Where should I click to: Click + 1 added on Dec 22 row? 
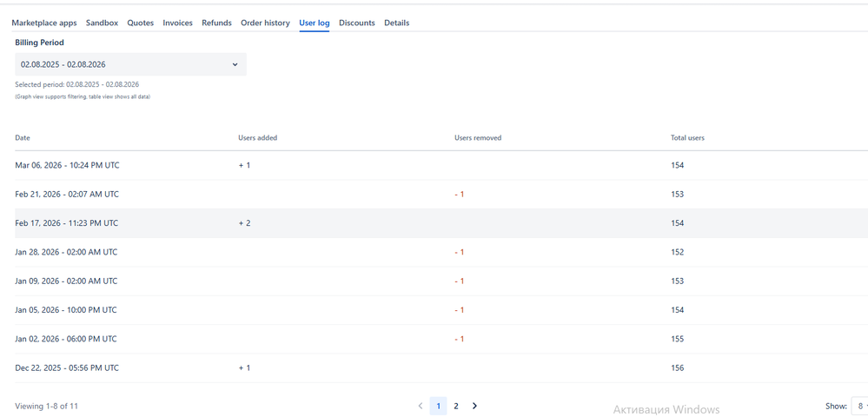coord(245,367)
